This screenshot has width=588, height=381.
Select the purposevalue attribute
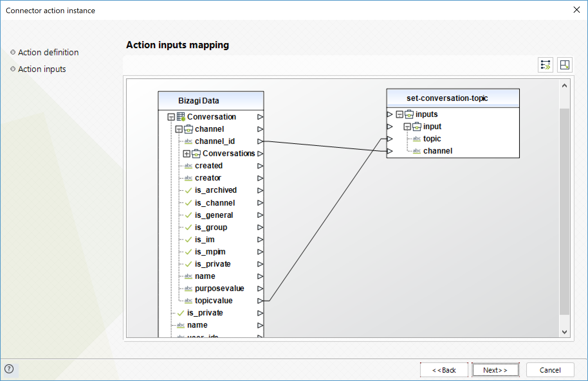(x=219, y=288)
